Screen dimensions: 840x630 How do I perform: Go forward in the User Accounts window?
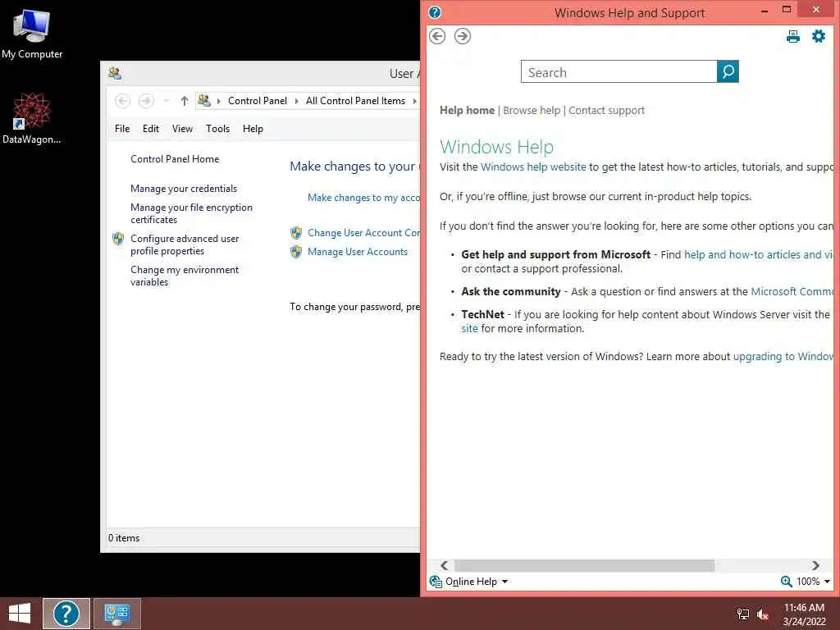click(146, 101)
